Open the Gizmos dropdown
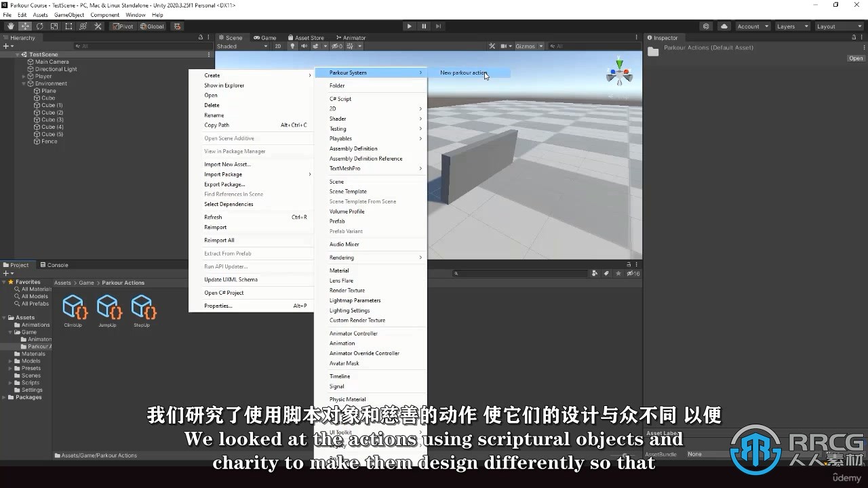868x488 pixels. click(x=529, y=46)
